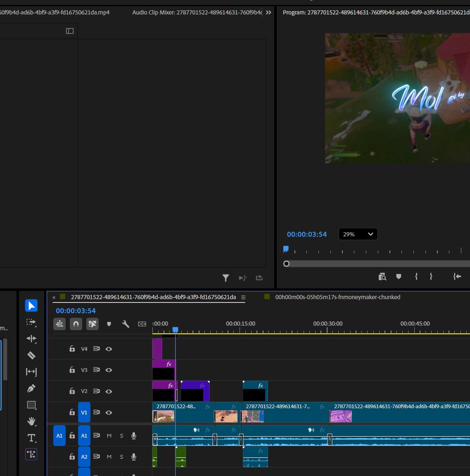Toggle Linked Selection in timeline
Image resolution: width=470 pixels, height=476 pixels.
tap(92, 324)
